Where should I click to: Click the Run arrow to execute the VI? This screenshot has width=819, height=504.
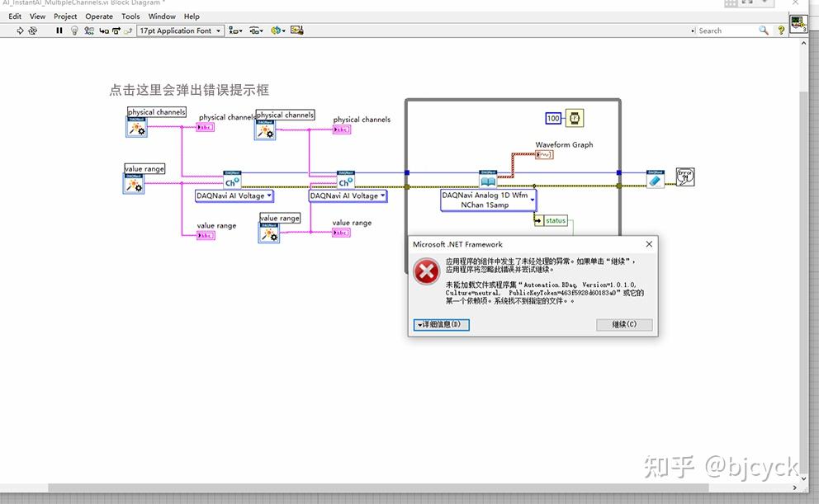(x=20, y=31)
